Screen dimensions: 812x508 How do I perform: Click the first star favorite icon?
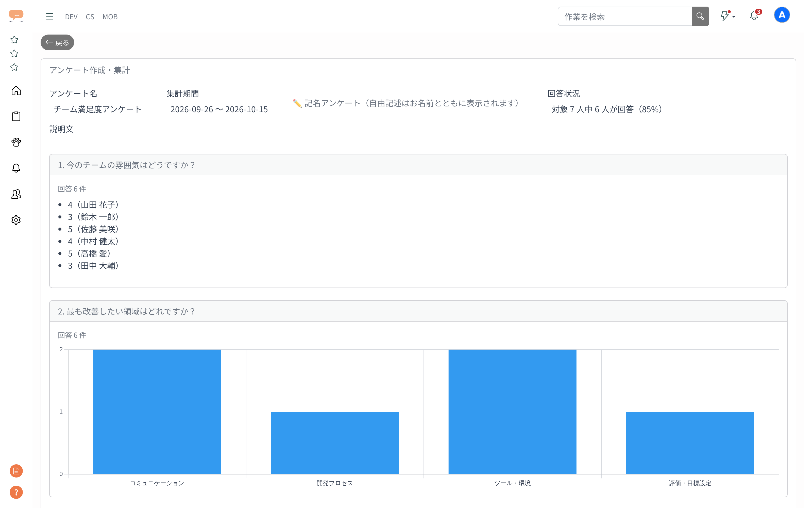pos(14,40)
